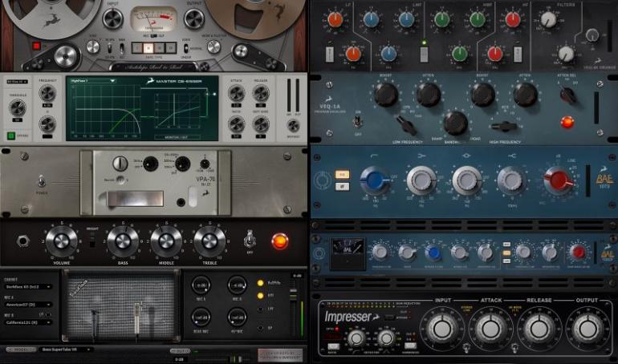Open the de-esser filter type dropdown in display
This screenshot has width=618, height=364.
92,81
